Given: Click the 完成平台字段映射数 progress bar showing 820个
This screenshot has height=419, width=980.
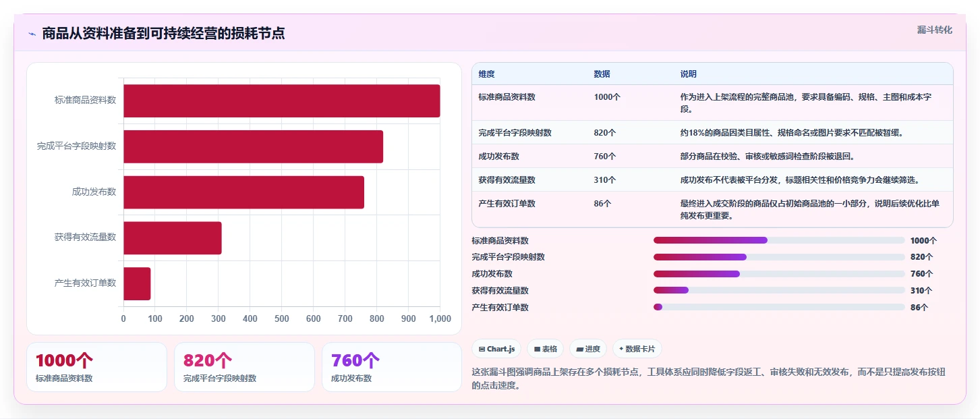Looking at the screenshot, I should [779, 257].
